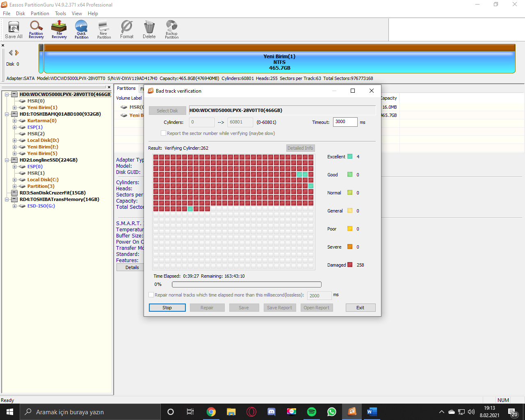Click the Save All toolbar icon
525x420 pixels.
[14, 30]
